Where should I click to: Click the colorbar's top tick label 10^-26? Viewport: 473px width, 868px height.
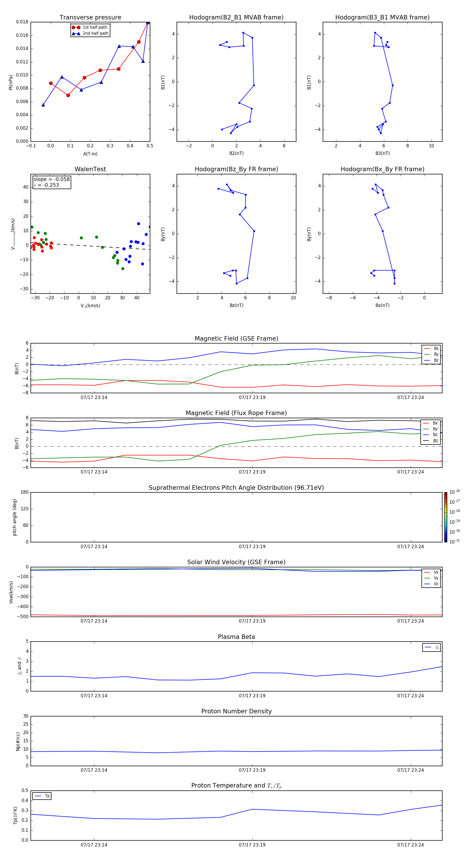point(455,492)
